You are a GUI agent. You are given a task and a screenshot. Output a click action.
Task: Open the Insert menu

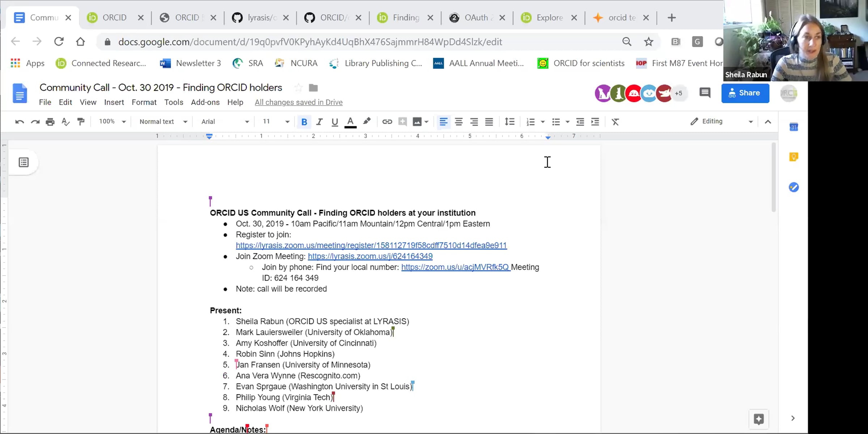[114, 102]
